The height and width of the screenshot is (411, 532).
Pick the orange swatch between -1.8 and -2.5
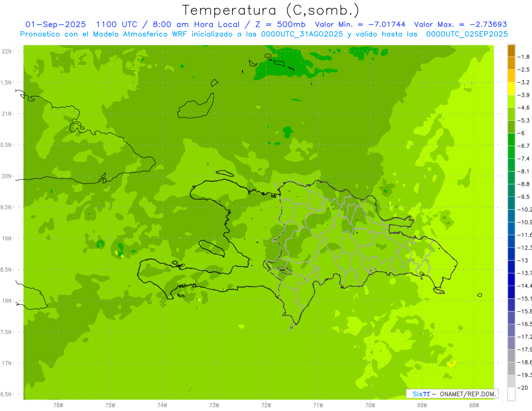[x=511, y=63]
